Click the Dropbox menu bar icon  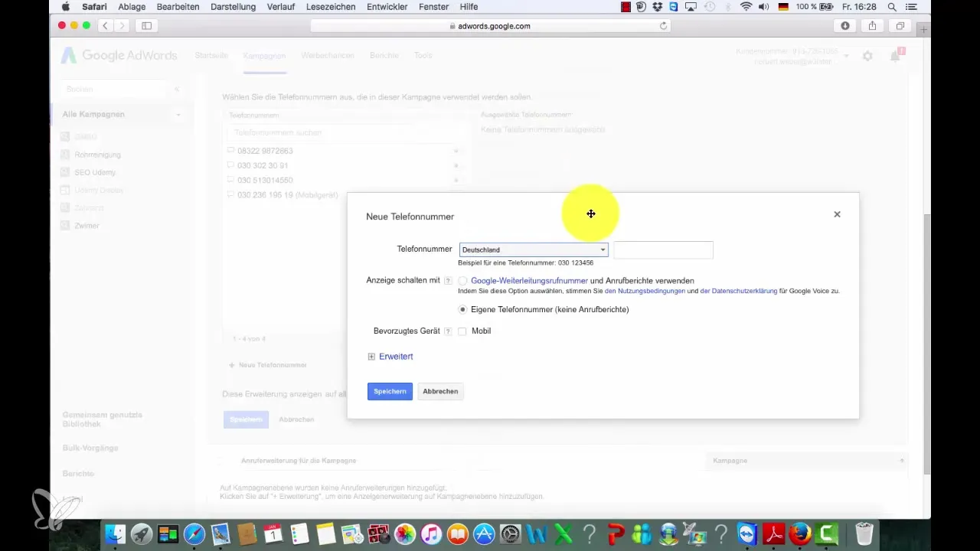pos(658,7)
